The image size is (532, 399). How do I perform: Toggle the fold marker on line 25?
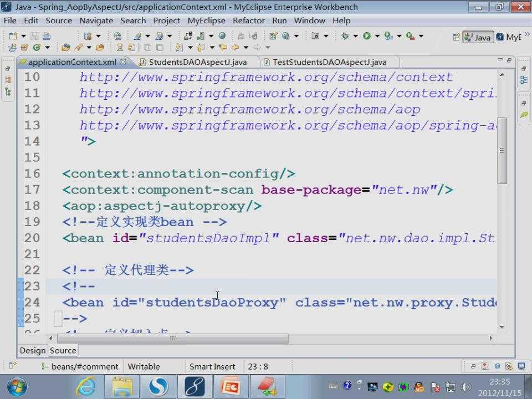coord(58,318)
